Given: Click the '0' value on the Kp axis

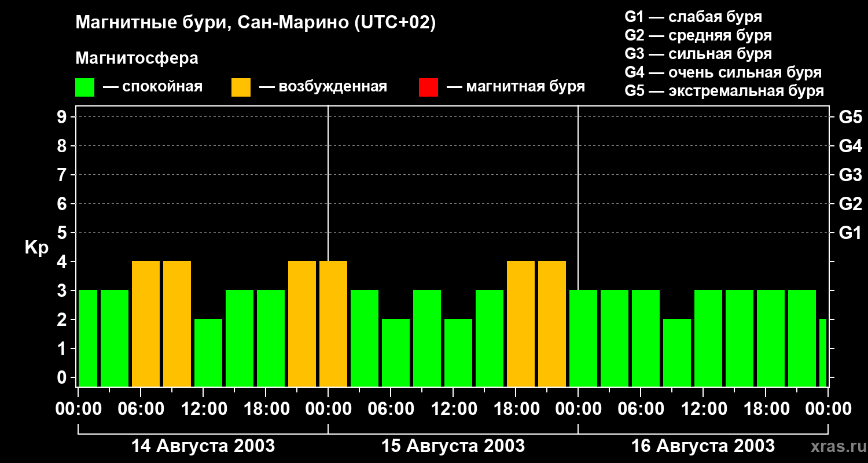Looking at the screenshot, I should coord(63,377).
